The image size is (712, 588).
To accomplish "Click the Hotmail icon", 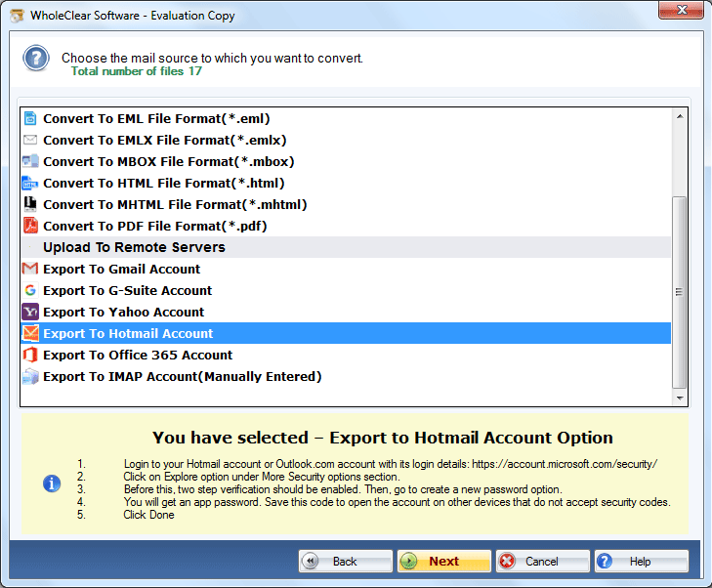I will click(x=30, y=333).
